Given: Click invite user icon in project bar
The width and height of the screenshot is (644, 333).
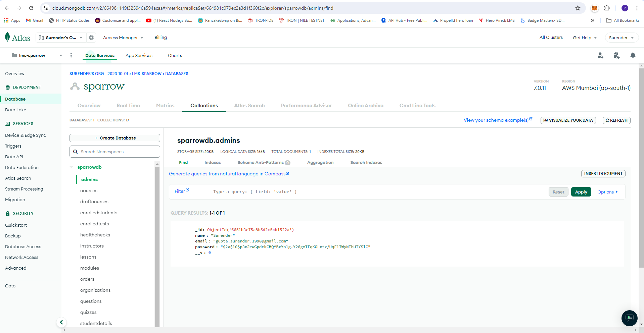Looking at the screenshot, I should [x=600, y=55].
